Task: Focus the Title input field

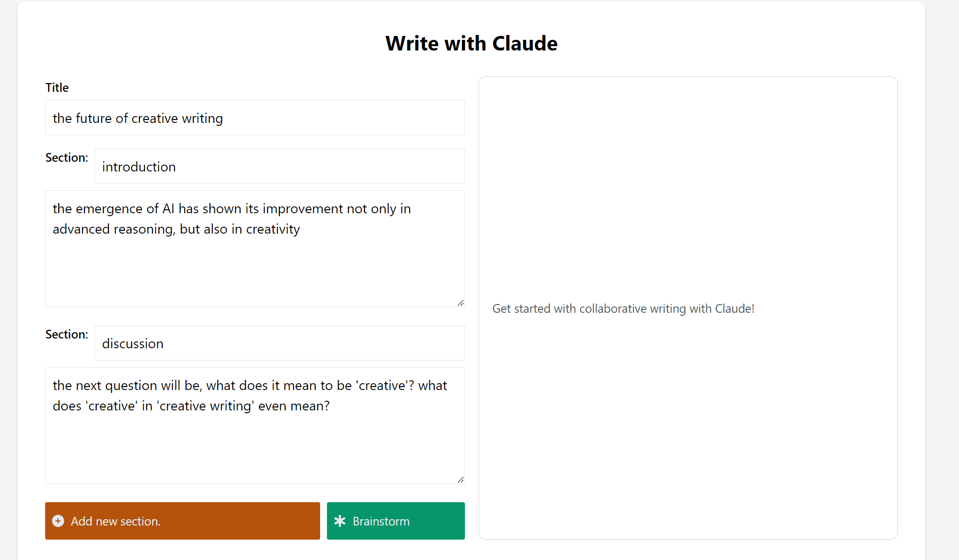Action: pyautogui.click(x=255, y=118)
